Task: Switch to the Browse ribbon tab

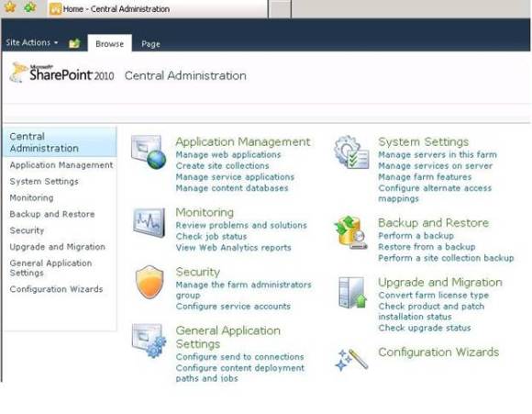Action: [109, 43]
